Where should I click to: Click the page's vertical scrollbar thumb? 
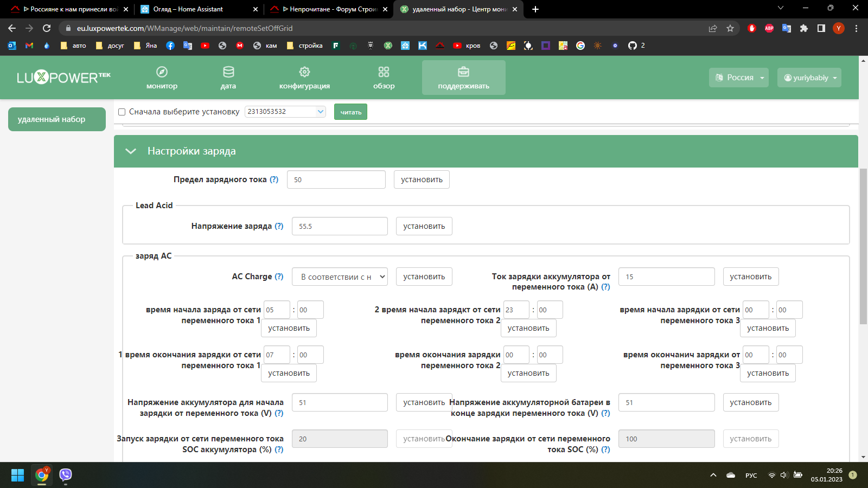coord(863,247)
